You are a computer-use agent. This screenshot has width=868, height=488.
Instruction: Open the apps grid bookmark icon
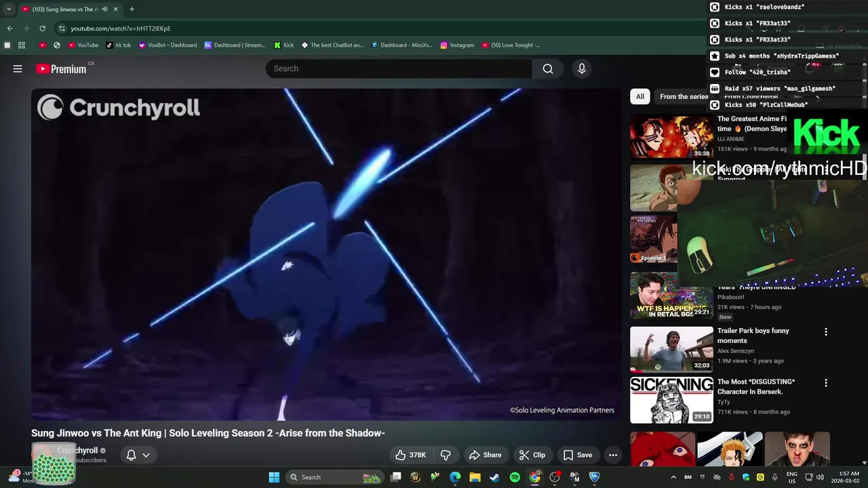(22, 45)
